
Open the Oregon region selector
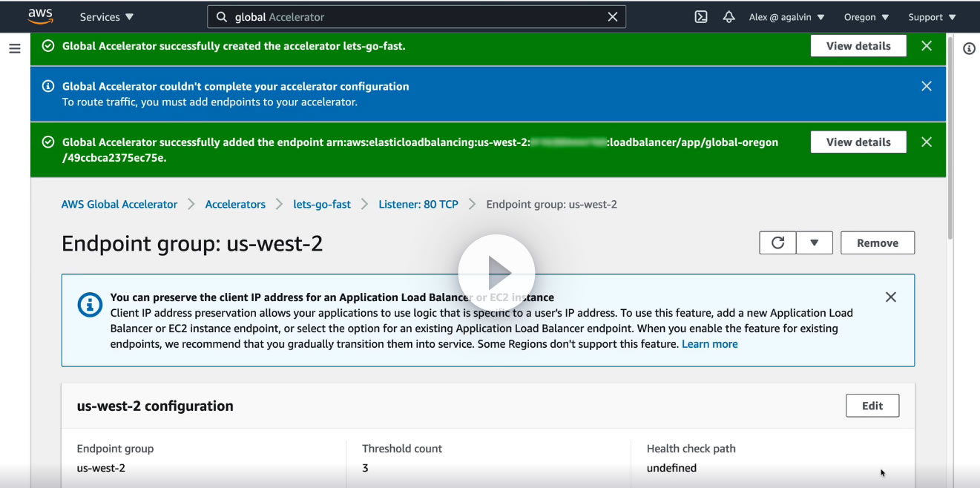[866, 17]
